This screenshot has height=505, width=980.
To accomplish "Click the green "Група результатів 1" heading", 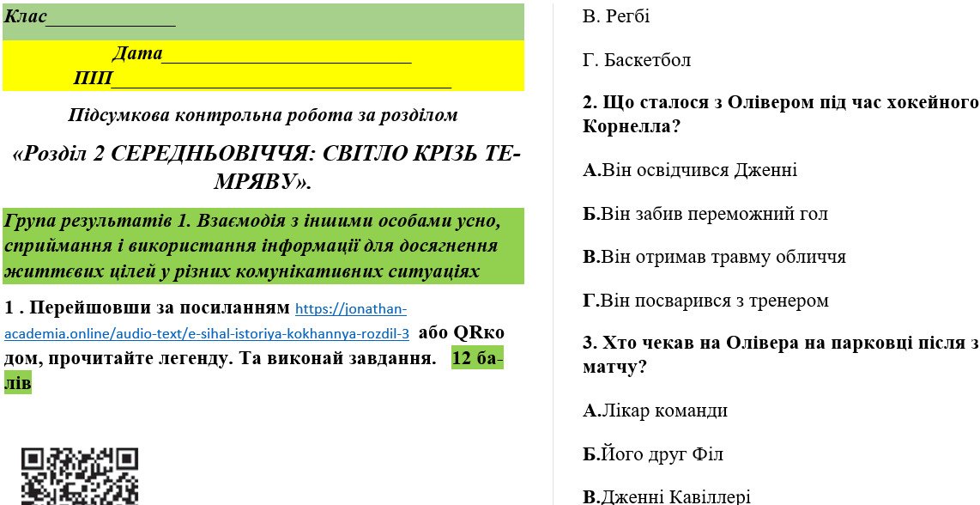I will coord(263,246).
